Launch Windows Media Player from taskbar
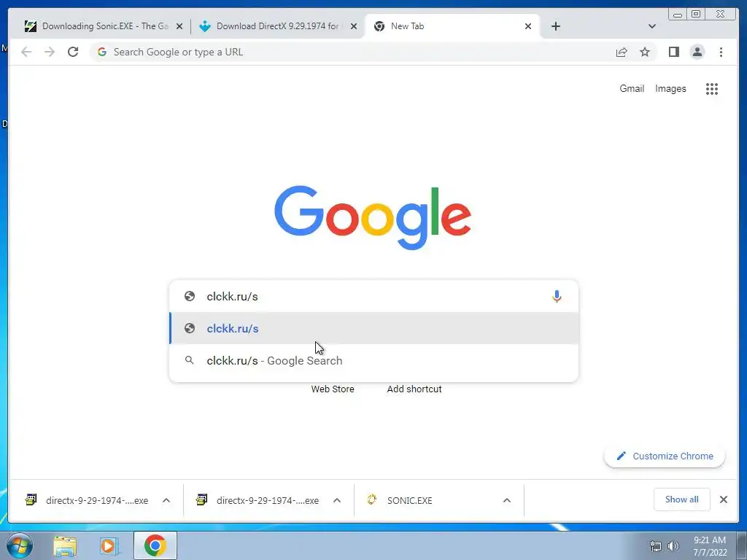The height and width of the screenshot is (560, 747). [109, 545]
